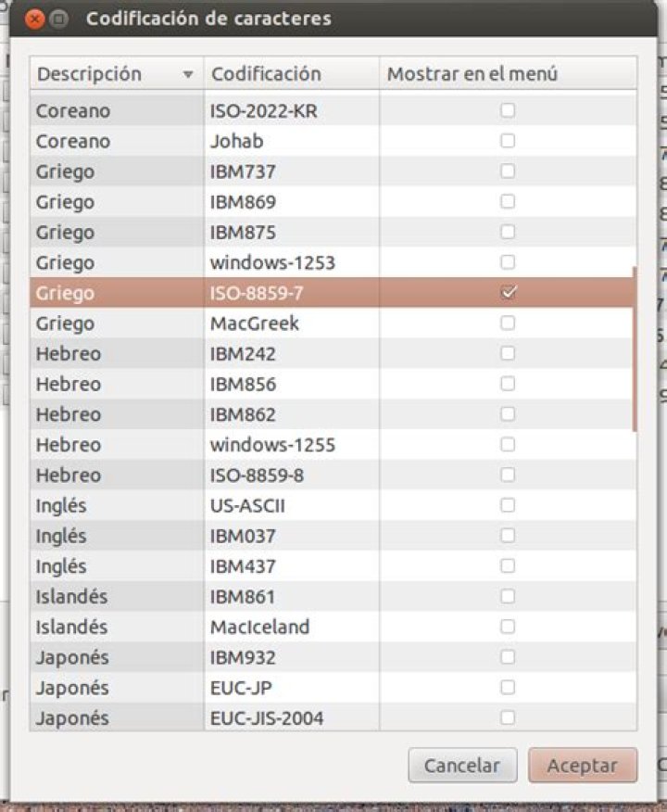
Task: Select the EUC-JIS-2004 encoding cell
Action: [292, 717]
